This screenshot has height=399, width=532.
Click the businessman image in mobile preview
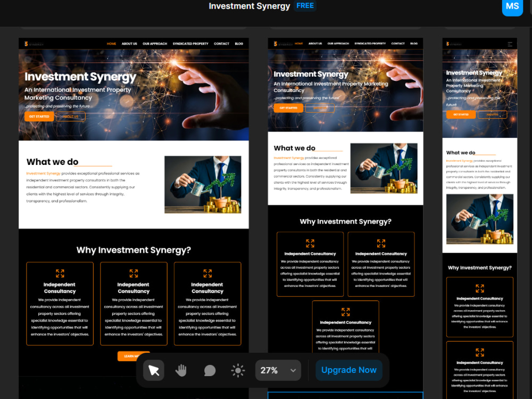pyautogui.click(x=480, y=219)
